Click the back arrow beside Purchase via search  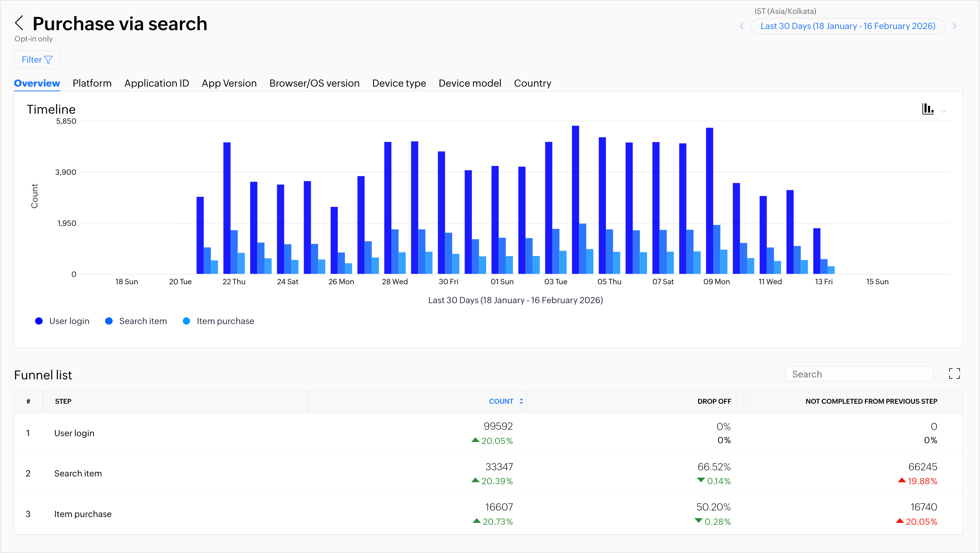pos(19,23)
